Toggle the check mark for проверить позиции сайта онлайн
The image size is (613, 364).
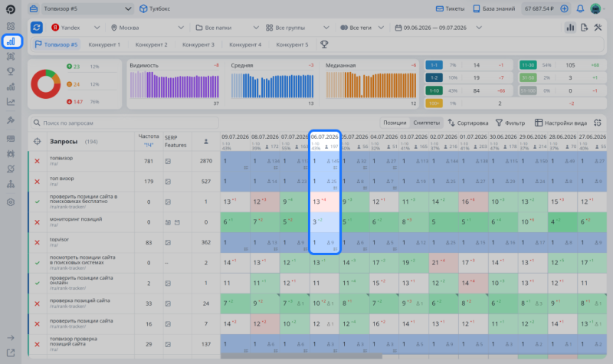(x=37, y=283)
